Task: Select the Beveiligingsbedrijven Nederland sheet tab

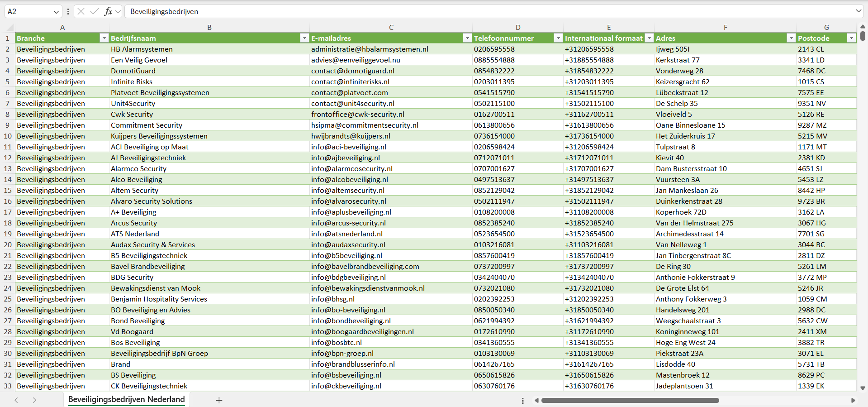Action: [126, 399]
